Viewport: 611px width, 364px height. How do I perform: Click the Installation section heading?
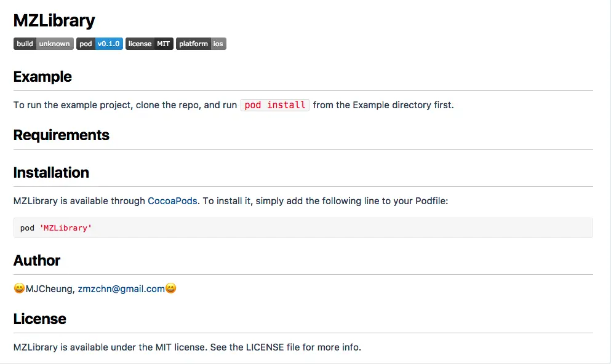[x=51, y=172]
